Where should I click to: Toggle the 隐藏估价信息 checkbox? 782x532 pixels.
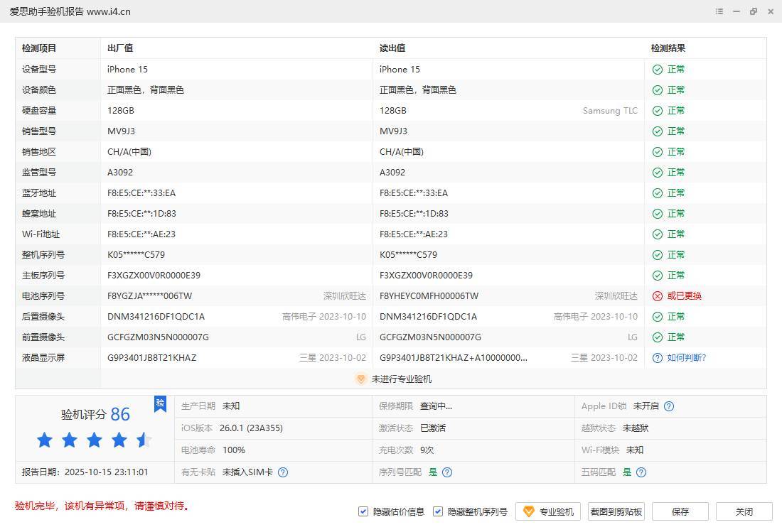point(363,511)
